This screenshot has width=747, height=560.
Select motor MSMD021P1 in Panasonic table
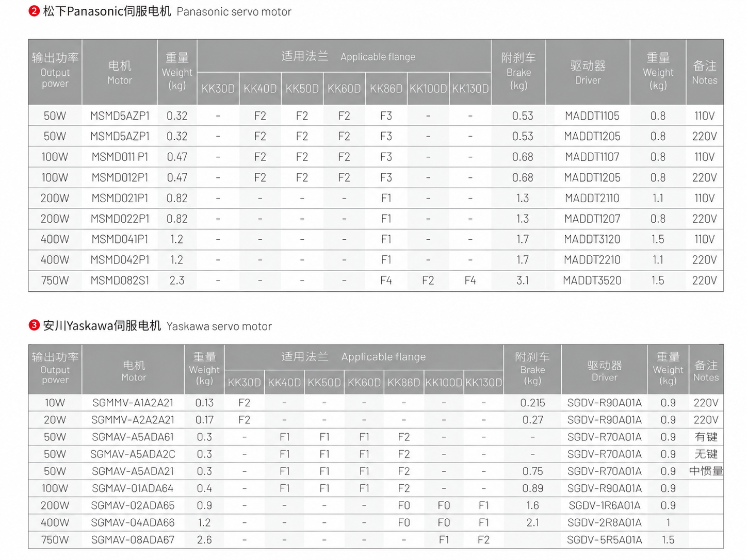point(120,198)
